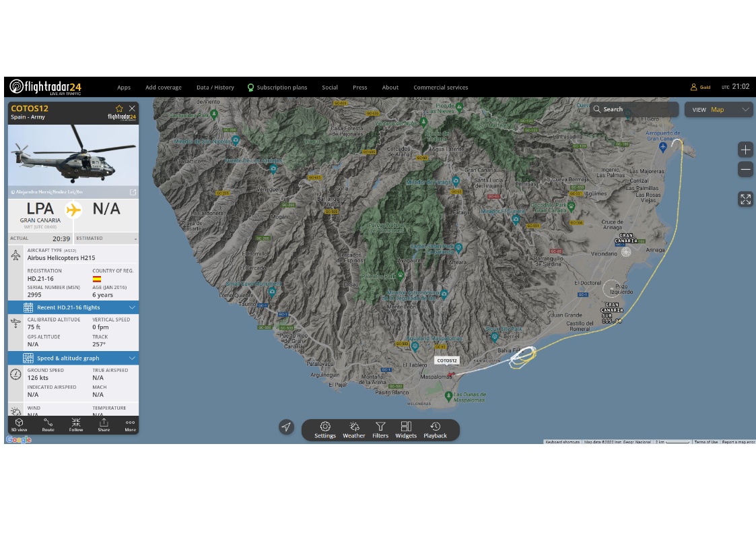The width and height of the screenshot is (756, 535).
Task: Click the Gold account icon
Action: (693, 88)
